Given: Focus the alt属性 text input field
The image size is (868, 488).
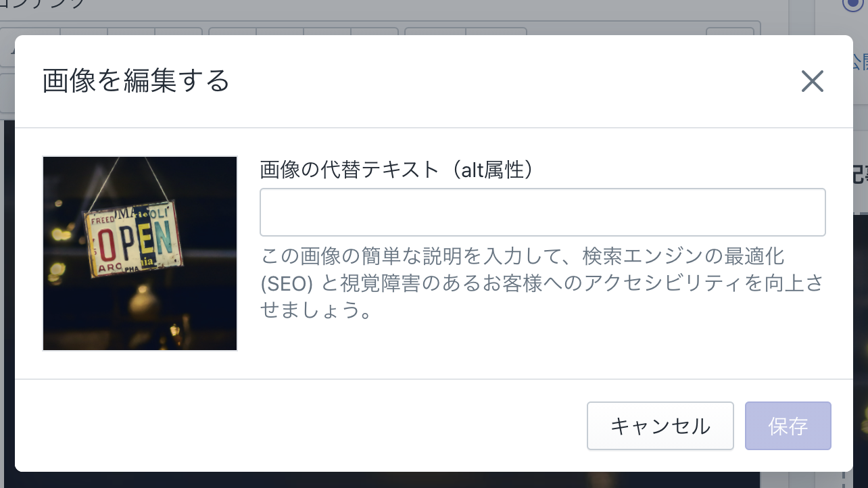Looking at the screenshot, I should pos(543,212).
